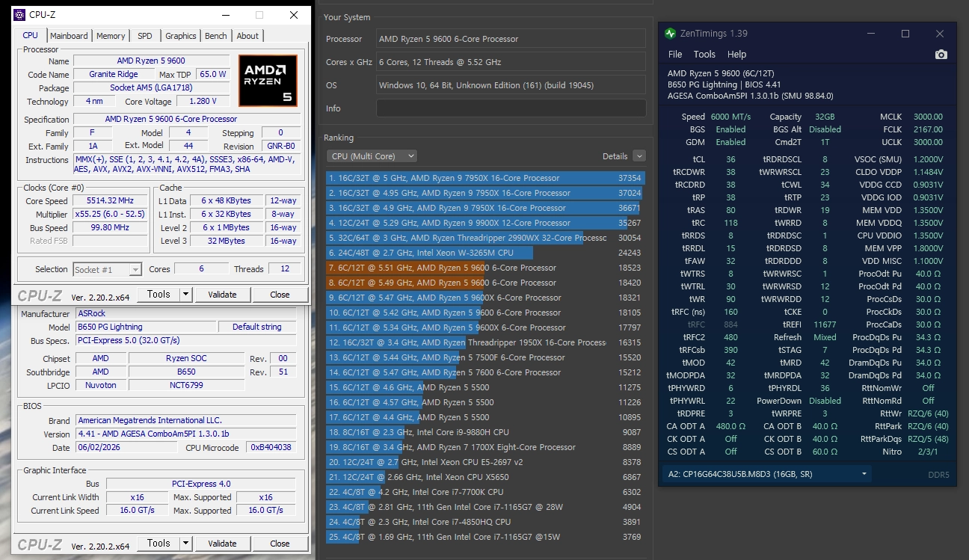Open the A2 DIMM module dropdown in ZenTimings

point(767,474)
